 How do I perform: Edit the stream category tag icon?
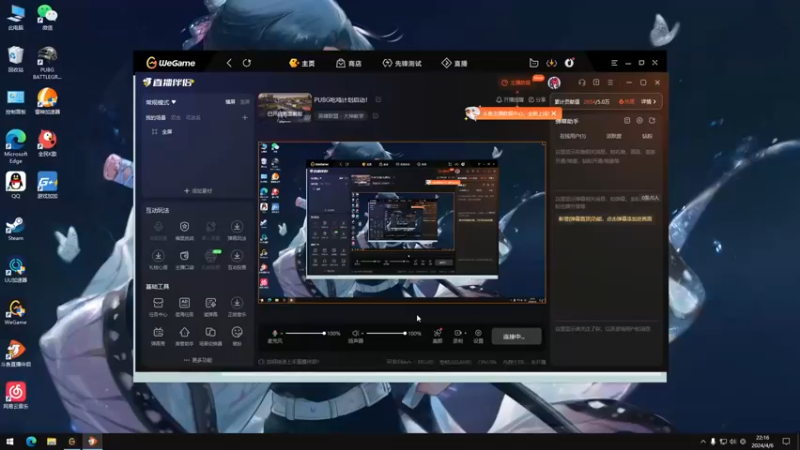click(x=376, y=116)
